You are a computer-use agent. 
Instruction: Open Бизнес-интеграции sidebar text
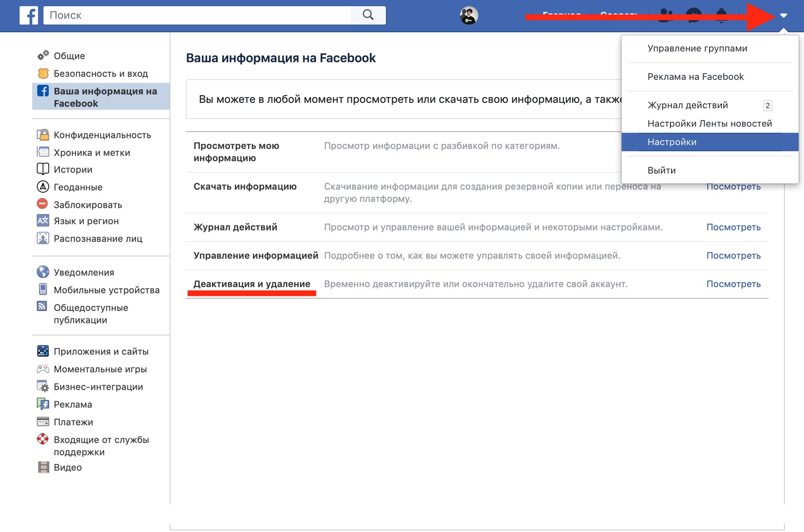click(x=98, y=387)
